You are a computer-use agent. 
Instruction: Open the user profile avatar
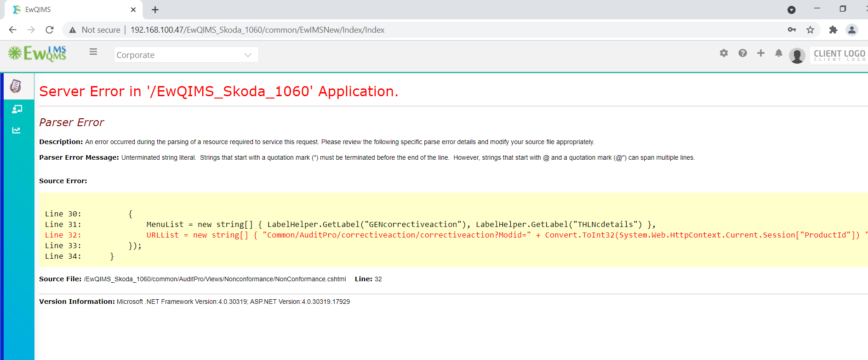pos(797,56)
